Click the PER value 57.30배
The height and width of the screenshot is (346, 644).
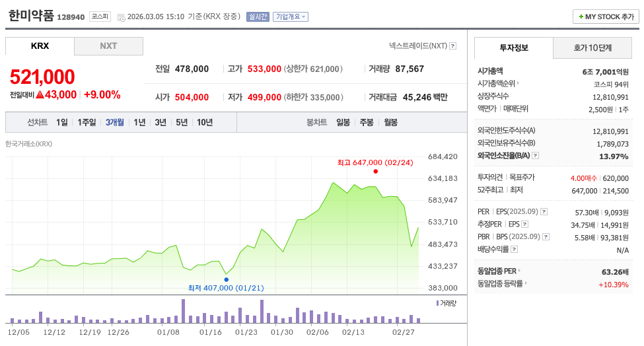tap(587, 213)
